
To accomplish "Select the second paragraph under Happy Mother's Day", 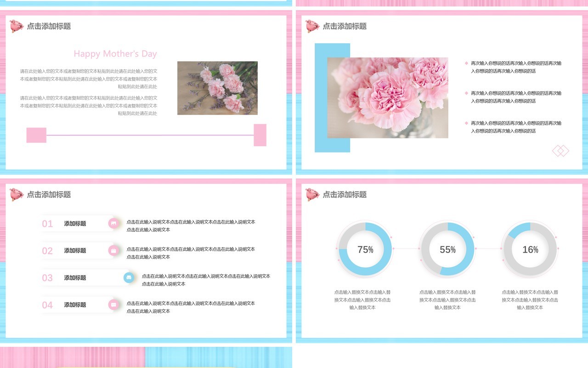I will pos(89,105).
